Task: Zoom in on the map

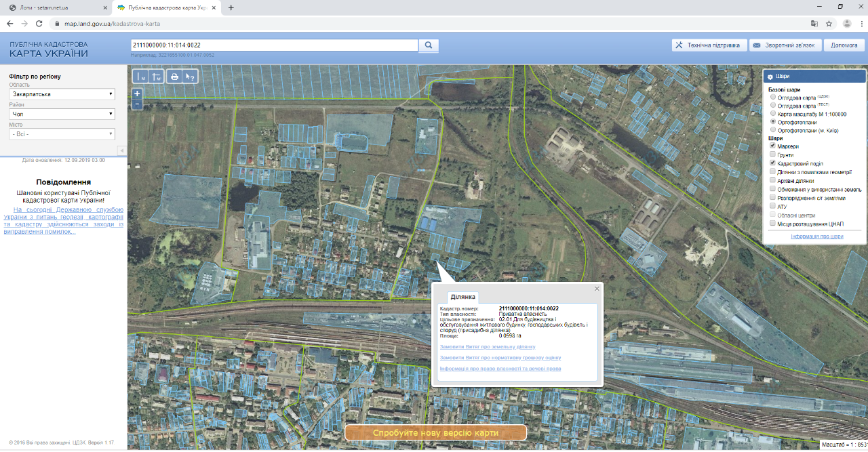Action: (137, 94)
